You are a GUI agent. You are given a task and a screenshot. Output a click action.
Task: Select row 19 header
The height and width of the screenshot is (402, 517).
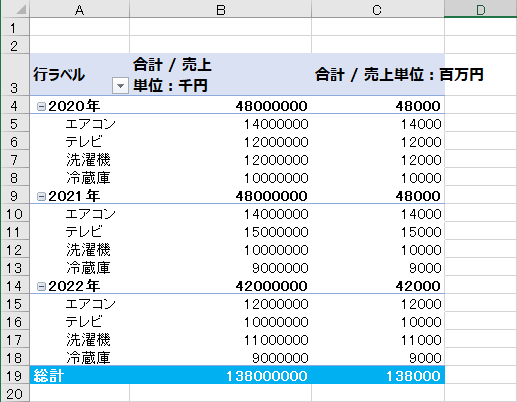pos(16,375)
